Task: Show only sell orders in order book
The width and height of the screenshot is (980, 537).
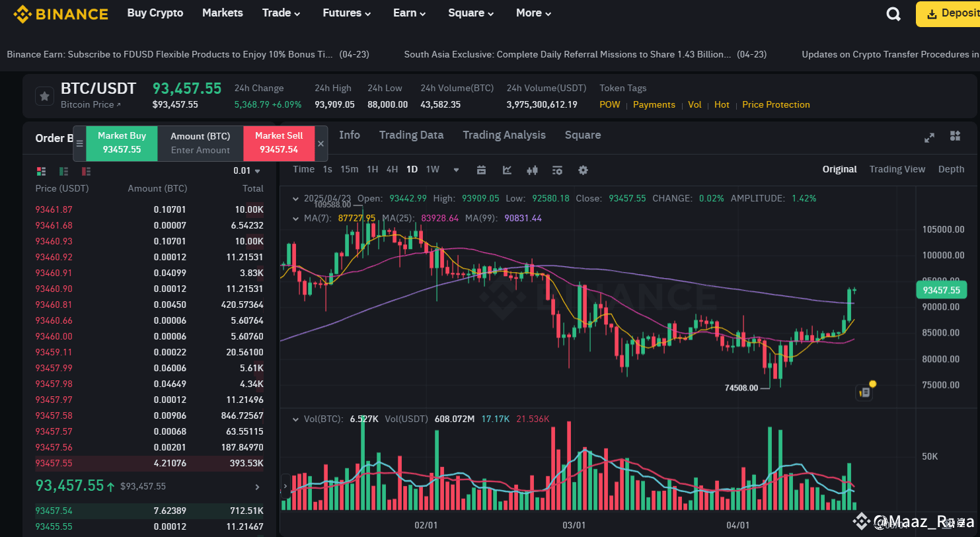Action: tap(86, 171)
